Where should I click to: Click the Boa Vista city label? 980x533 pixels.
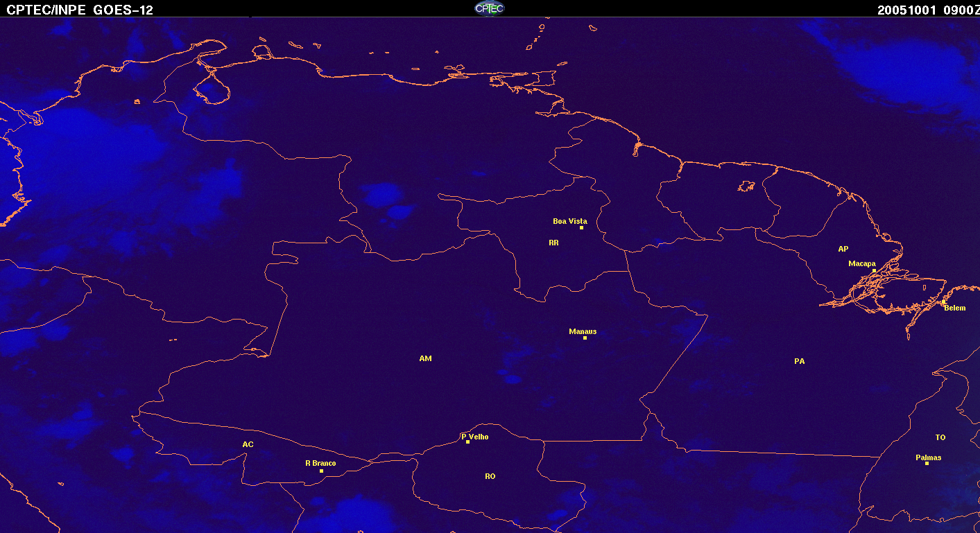(x=569, y=221)
